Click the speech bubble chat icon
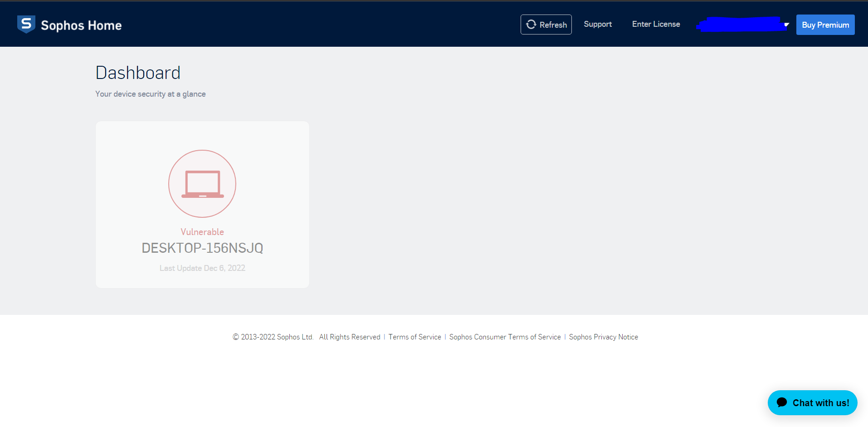 point(782,402)
